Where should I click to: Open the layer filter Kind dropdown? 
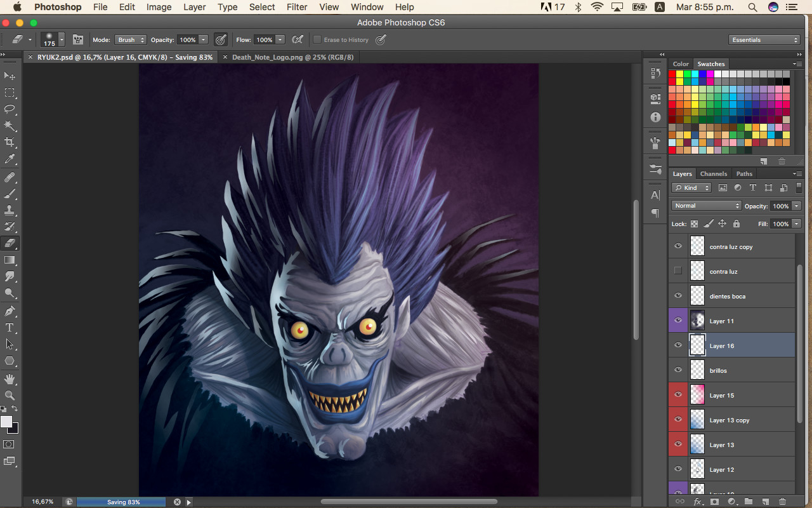click(691, 188)
